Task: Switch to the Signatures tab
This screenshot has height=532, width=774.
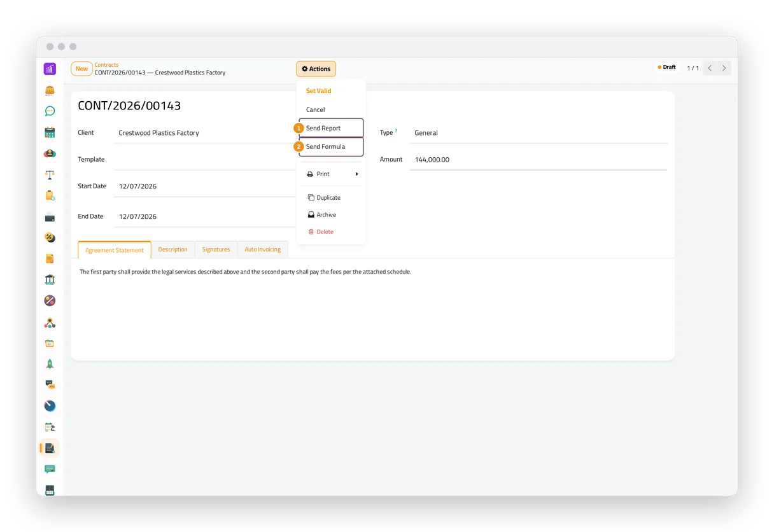Action: (216, 249)
